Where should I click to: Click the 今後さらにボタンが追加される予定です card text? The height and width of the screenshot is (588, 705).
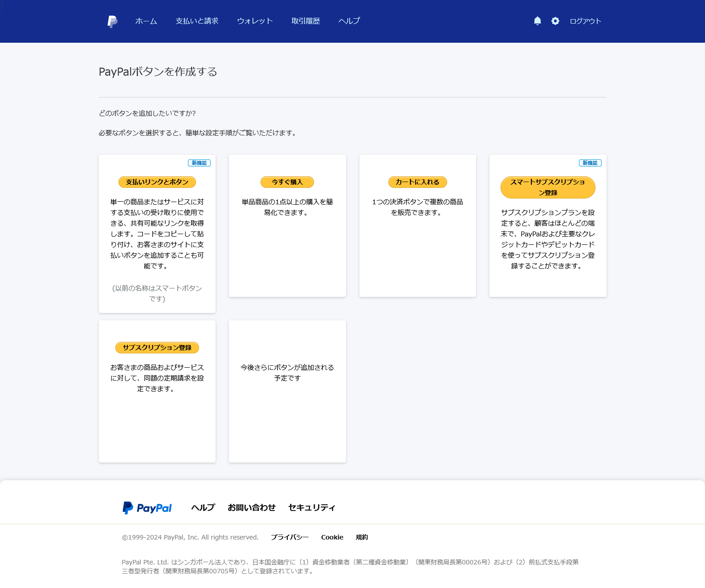point(287,373)
